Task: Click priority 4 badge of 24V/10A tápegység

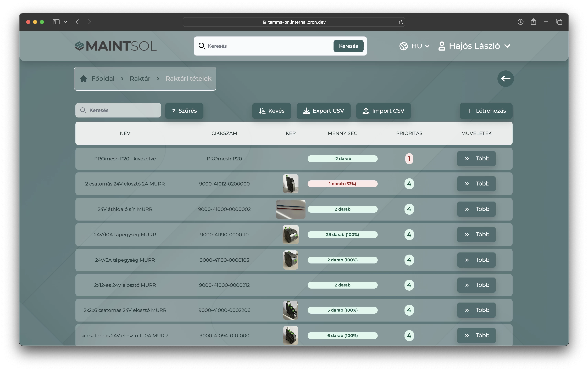Action: pos(409,235)
